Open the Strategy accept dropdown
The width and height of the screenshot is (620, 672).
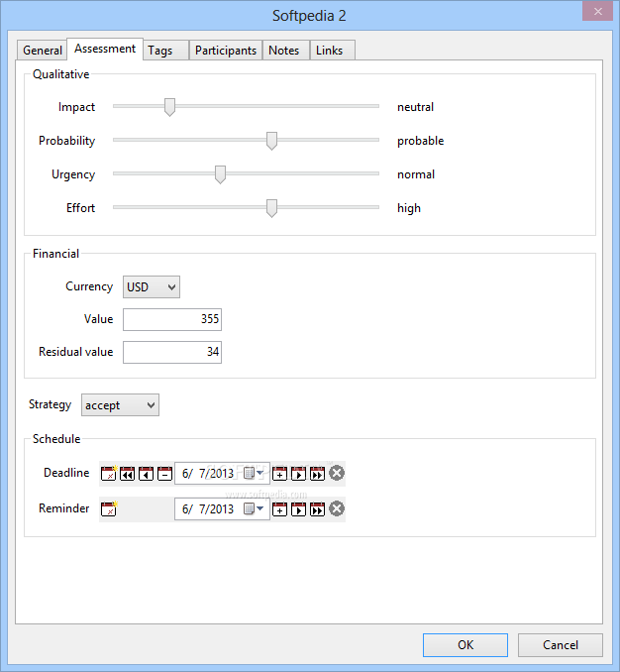120,405
